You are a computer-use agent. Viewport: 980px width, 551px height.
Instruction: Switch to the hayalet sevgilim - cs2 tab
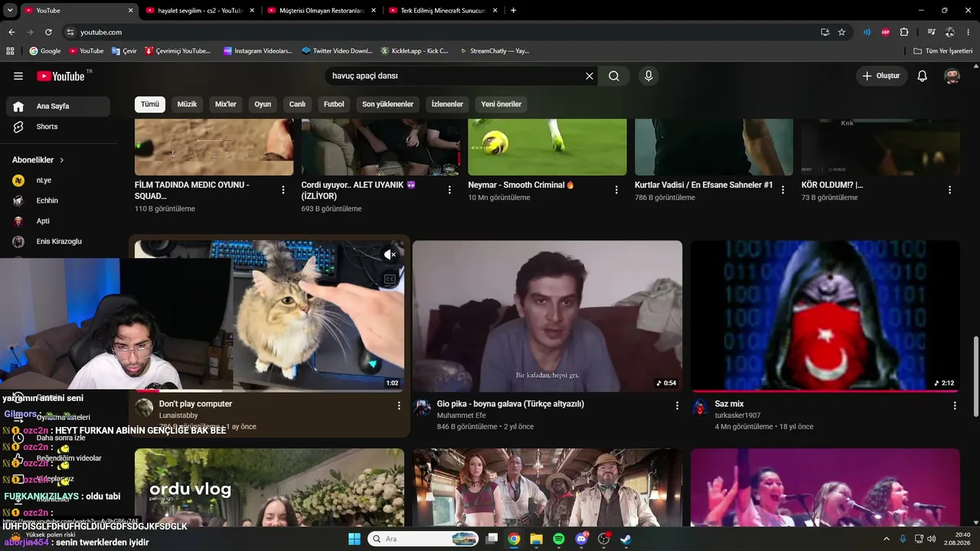[x=200, y=11]
